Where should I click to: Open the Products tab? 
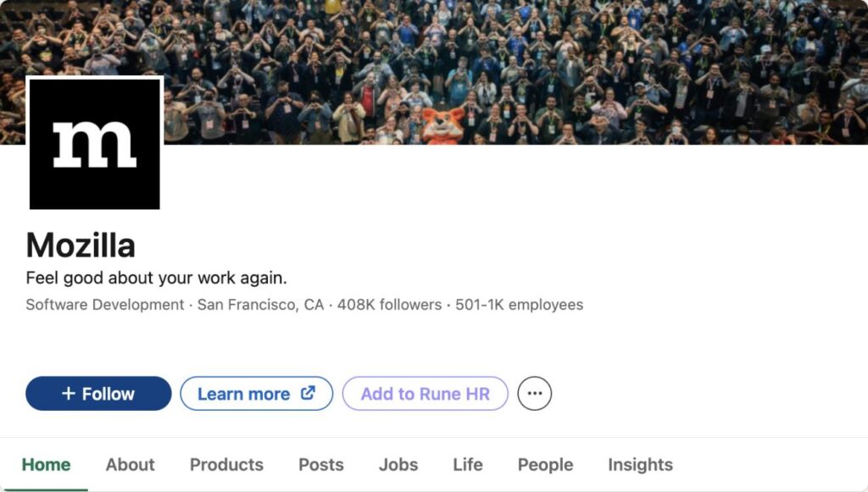click(x=225, y=464)
